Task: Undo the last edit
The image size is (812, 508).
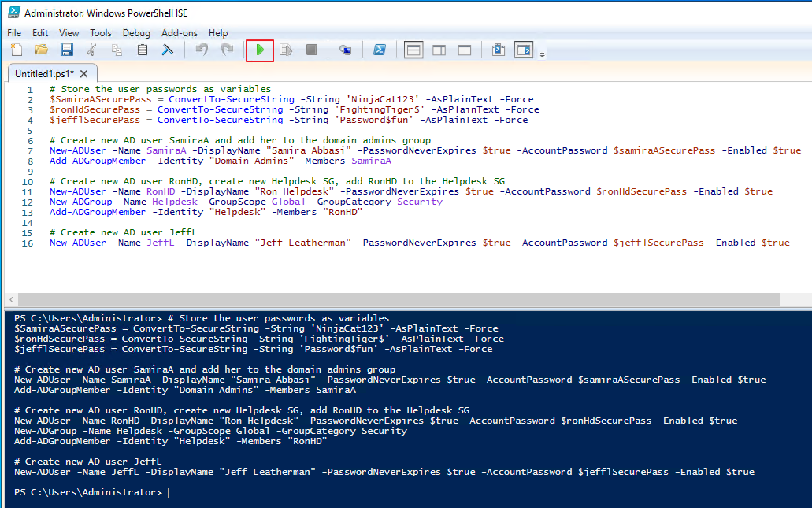Action: tap(202, 50)
